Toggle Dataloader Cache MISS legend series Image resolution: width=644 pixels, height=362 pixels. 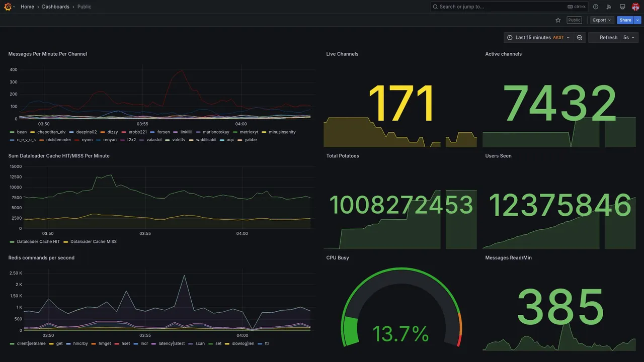click(90, 241)
